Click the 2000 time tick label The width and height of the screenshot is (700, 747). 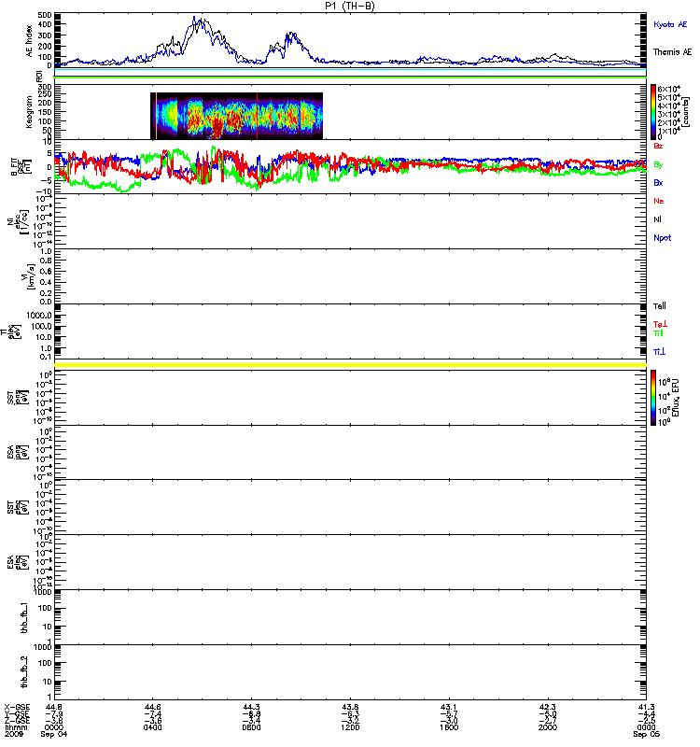(x=548, y=727)
